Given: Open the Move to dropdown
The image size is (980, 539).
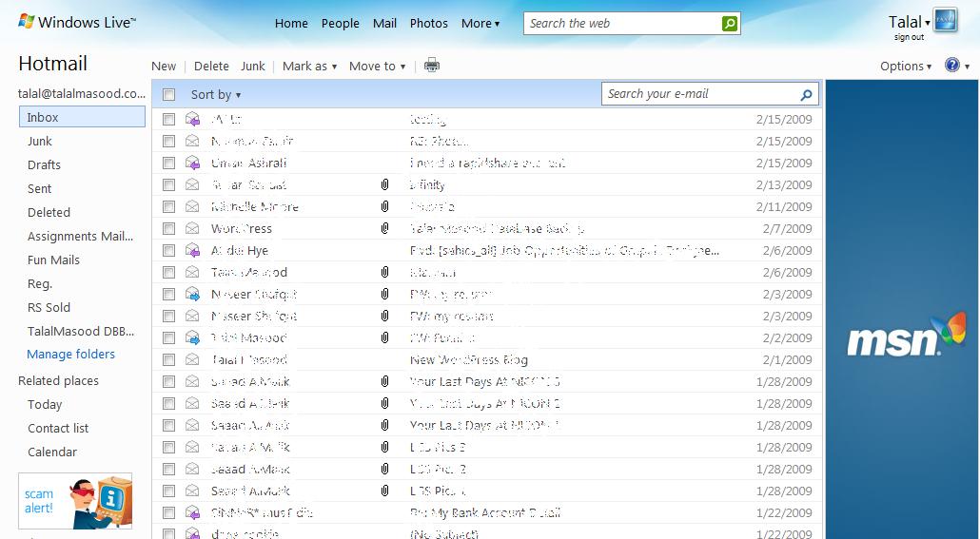Looking at the screenshot, I should [377, 66].
